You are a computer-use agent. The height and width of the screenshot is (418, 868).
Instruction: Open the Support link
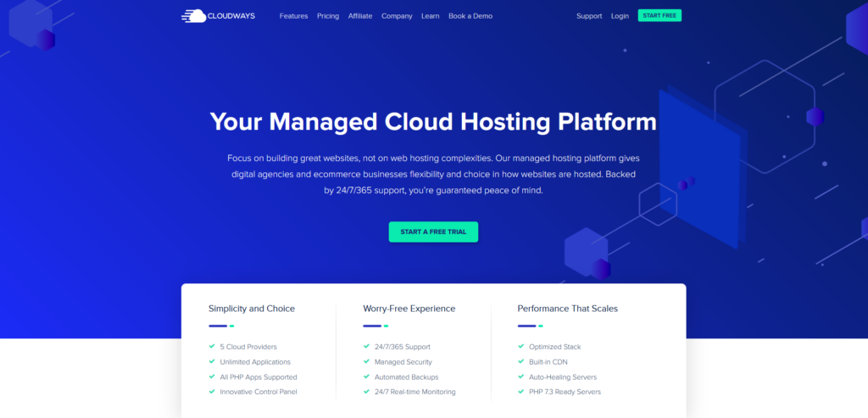589,16
